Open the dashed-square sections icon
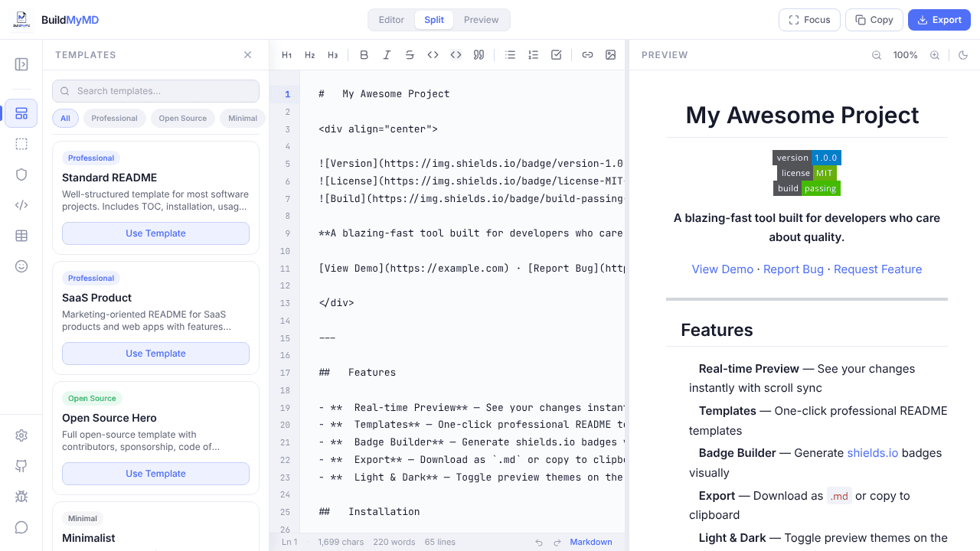Viewport: 980px width, 551px height. (x=21, y=144)
